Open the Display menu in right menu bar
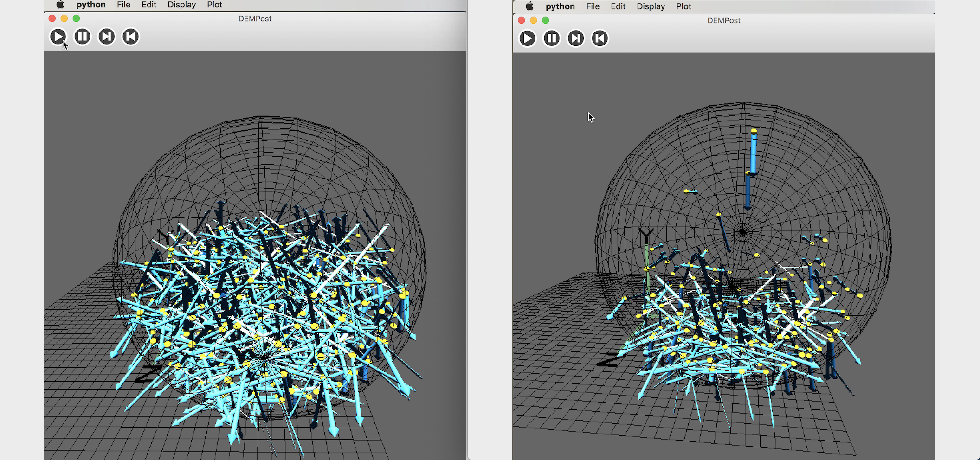The width and height of the screenshot is (980, 460). tap(651, 6)
